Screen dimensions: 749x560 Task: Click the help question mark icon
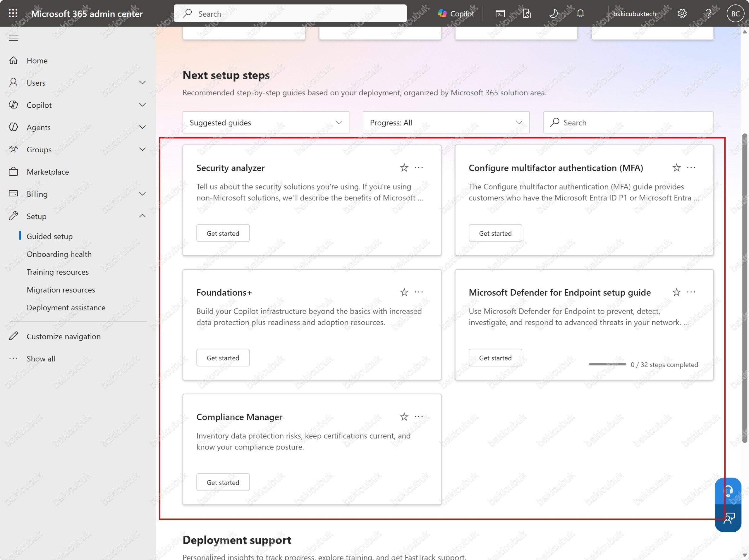[x=708, y=13]
